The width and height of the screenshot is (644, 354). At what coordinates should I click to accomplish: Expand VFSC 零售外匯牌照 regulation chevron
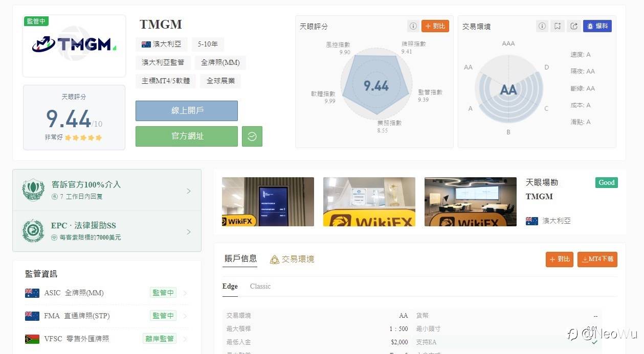[185, 339]
